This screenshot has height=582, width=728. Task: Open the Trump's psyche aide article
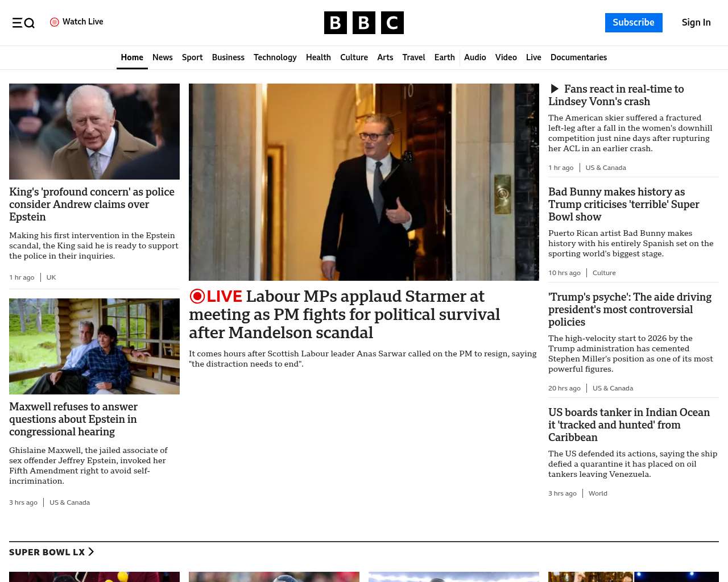click(630, 310)
